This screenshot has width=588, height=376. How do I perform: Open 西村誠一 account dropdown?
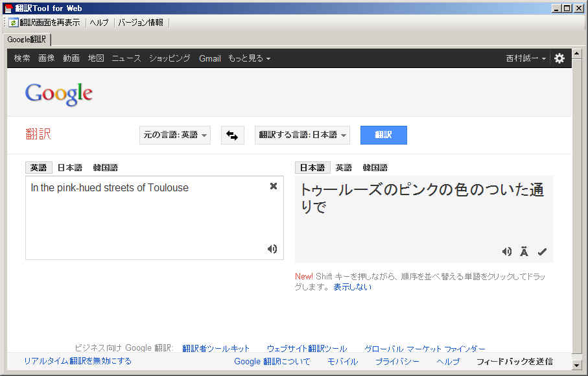click(526, 58)
